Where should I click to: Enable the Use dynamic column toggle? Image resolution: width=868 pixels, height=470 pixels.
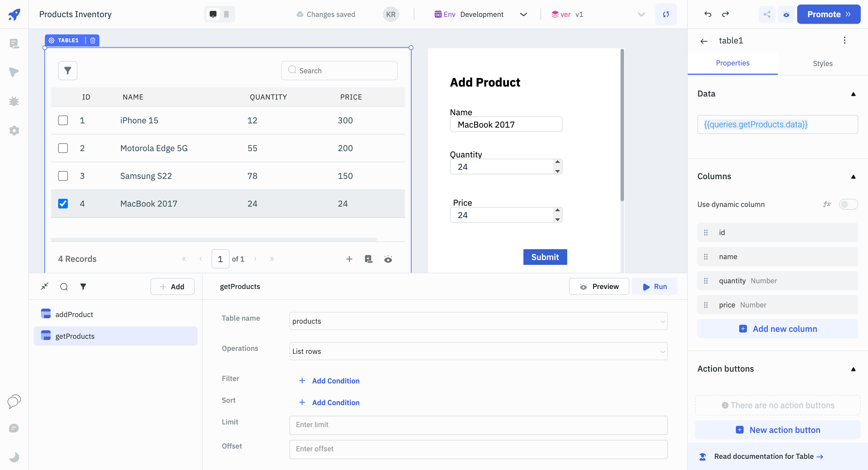tap(848, 204)
